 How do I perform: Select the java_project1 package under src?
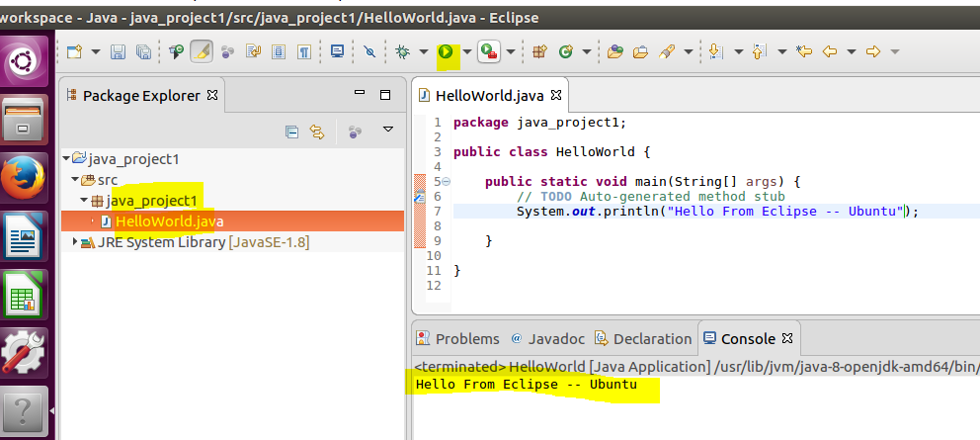144,201
